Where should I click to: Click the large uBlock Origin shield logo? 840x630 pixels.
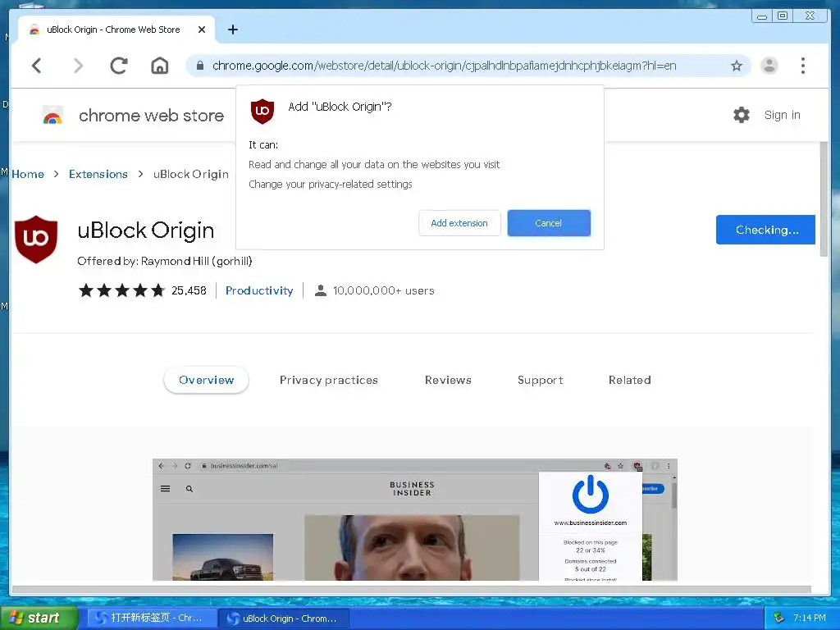tap(36, 239)
